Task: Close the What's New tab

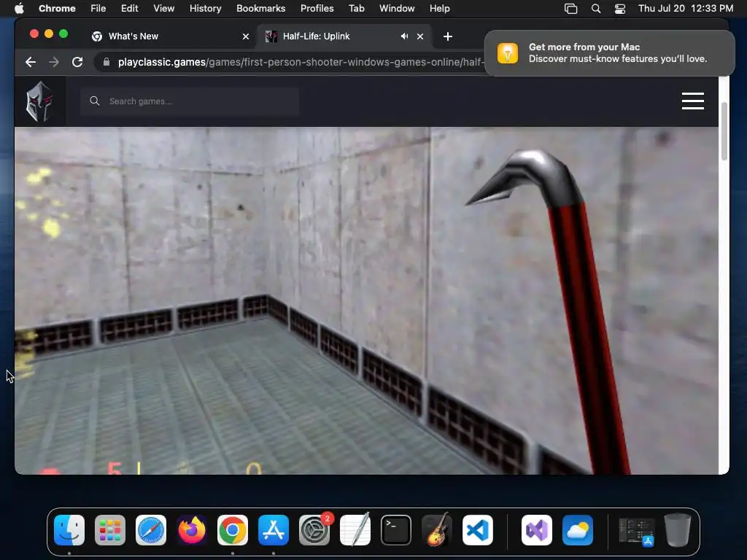Action: click(246, 36)
